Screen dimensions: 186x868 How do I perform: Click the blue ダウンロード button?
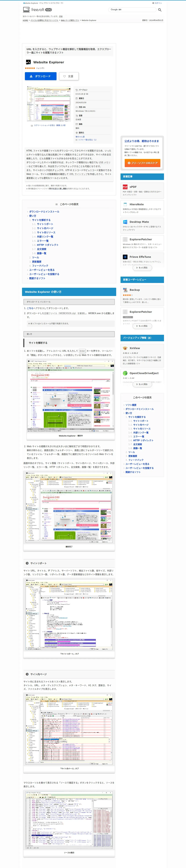pyautogui.click(x=41, y=76)
